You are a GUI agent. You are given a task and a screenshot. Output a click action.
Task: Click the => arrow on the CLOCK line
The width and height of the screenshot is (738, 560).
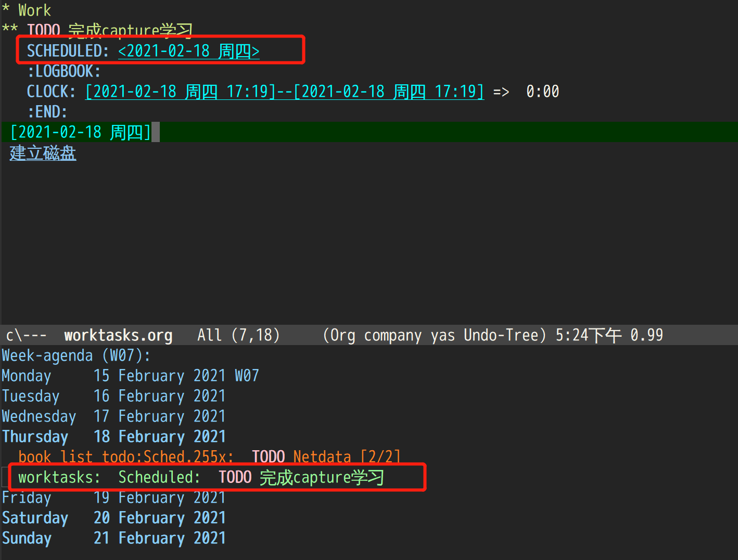pos(501,92)
